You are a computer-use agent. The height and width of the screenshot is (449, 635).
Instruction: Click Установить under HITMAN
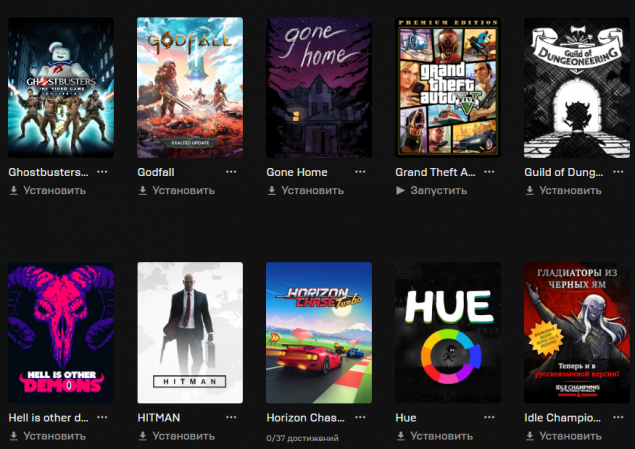(177, 436)
